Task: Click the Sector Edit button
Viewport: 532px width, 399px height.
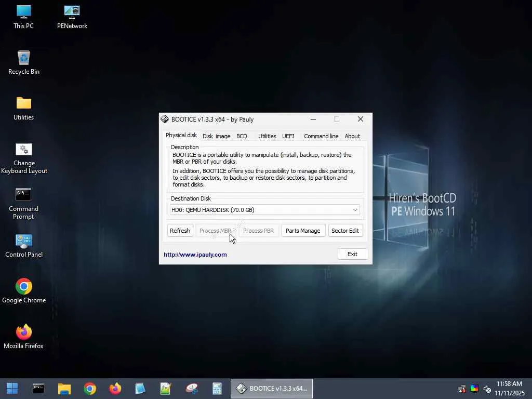Action: pos(345,231)
